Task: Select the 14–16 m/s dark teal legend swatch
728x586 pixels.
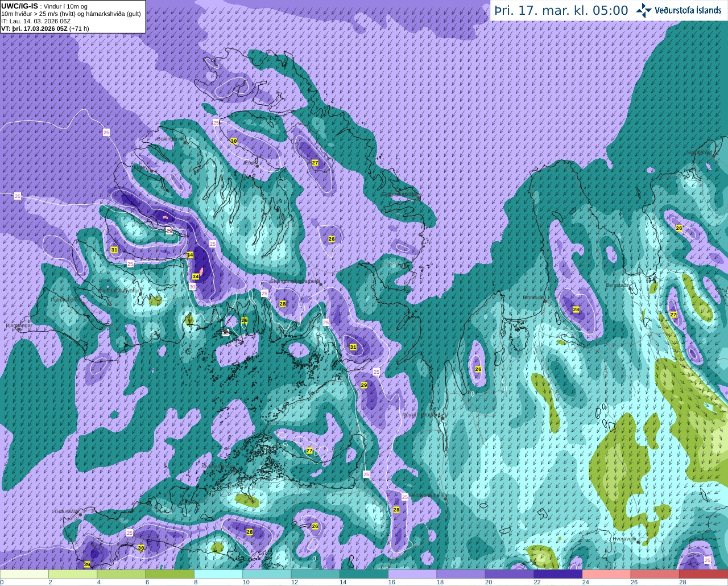Action: (x=364, y=574)
